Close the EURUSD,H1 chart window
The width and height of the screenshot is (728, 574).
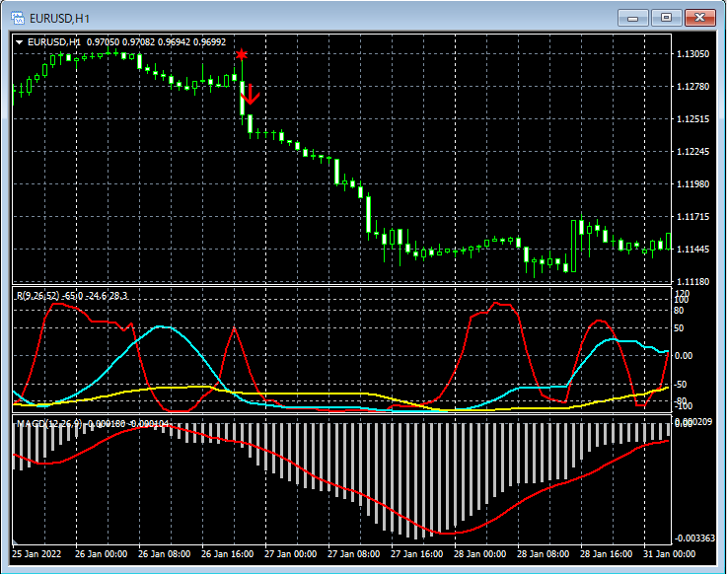click(701, 17)
